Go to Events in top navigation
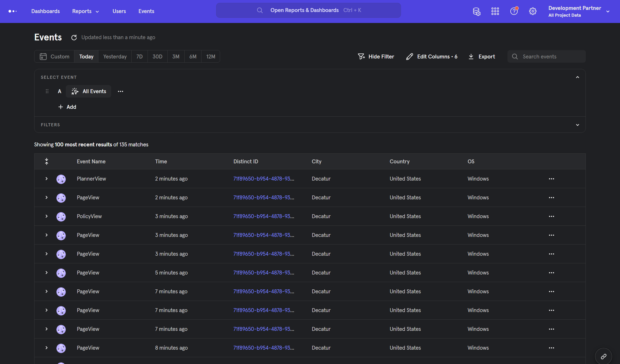620x364 pixels. click(146, 11)
